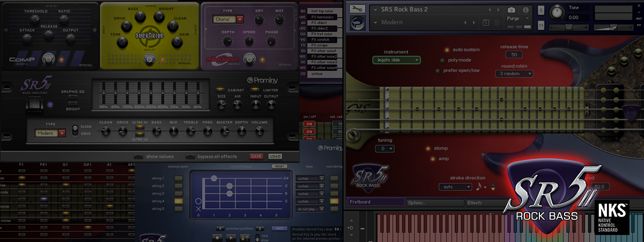Open the wrench settings icon in Kontakt header
This screenshot has height=242, width=644.
click(x=356, y=9)
